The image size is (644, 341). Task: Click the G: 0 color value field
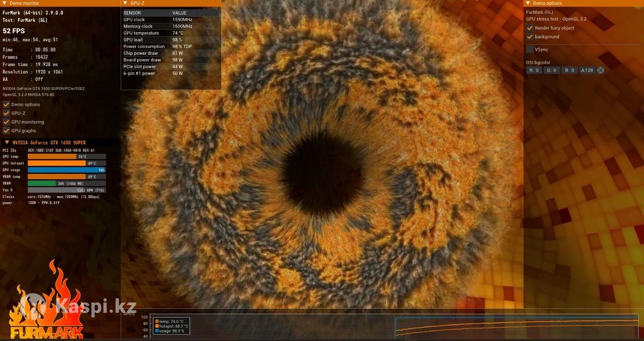point(552,70)
